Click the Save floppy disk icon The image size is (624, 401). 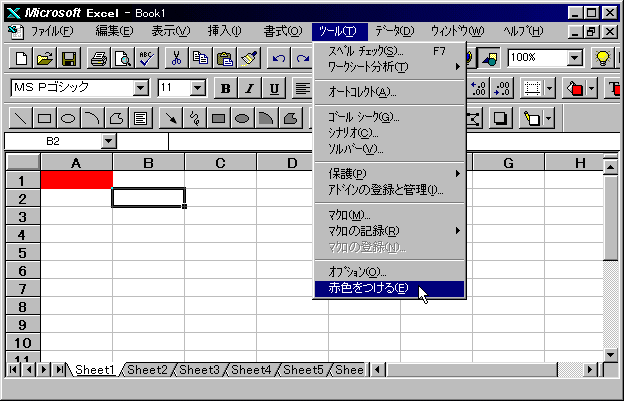click(68, 59)
